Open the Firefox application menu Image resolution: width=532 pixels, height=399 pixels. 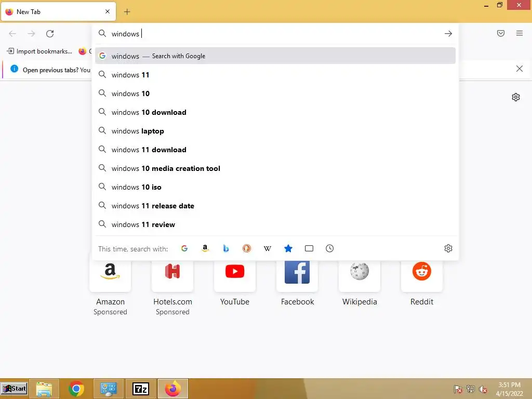pos(520,33)
